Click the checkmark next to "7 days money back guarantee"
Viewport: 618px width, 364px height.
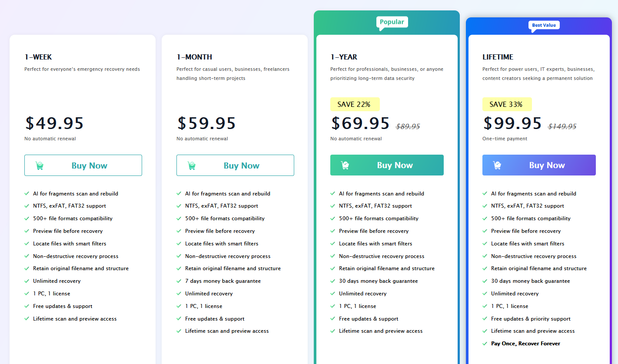point(179,281)
